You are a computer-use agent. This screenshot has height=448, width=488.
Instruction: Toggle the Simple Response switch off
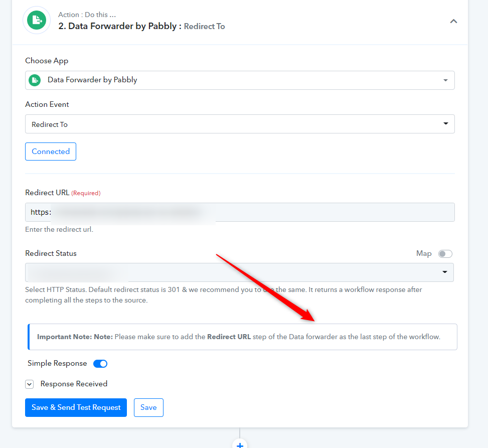pyautogui.click(x=100, y=364)
